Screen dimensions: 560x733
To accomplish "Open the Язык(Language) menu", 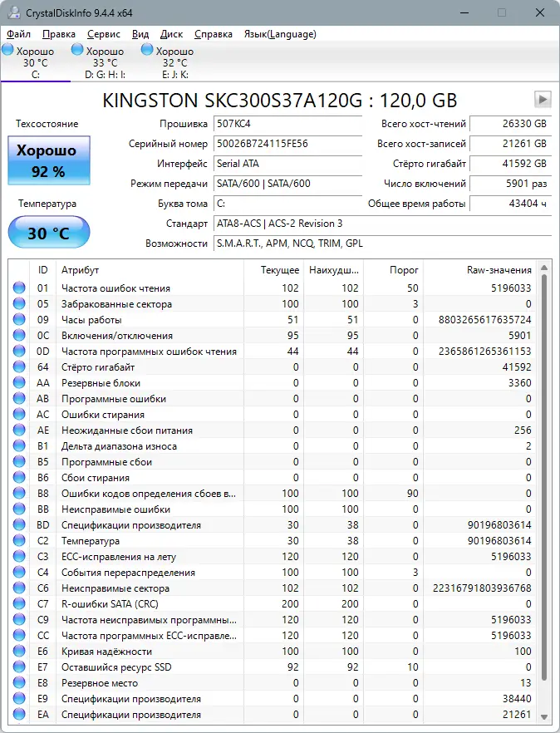I will tap(280, 34).
